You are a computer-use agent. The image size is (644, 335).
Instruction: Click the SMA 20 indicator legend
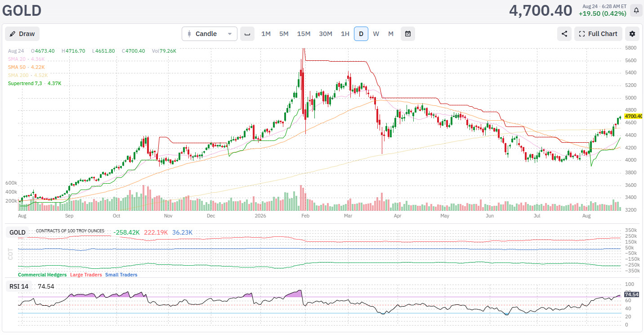coord(26,59)
